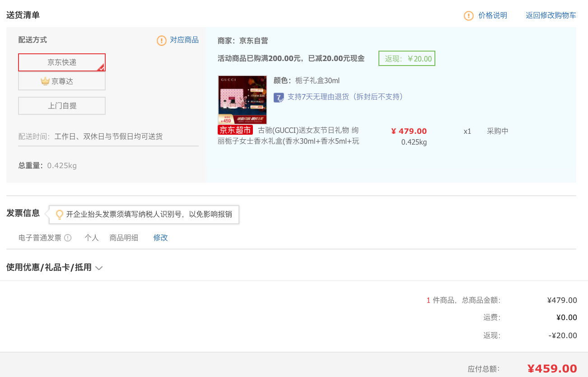Click the 颜色：栀子礼盒30ml text
The width and height of the screenshot is (588, 377).
306,80
